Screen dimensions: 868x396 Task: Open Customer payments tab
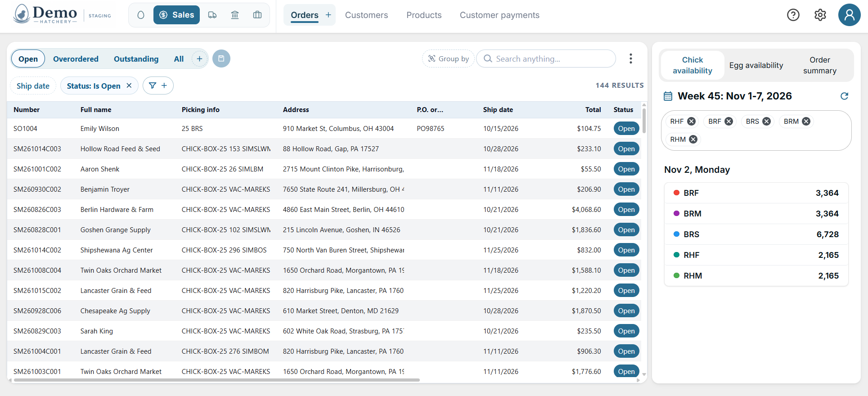(499, 15)
